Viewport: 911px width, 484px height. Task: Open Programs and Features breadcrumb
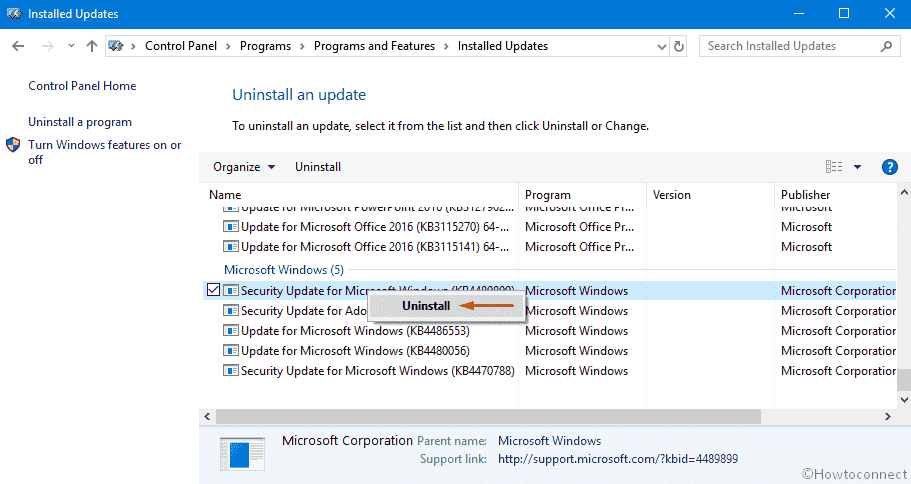(x=374, y=46)
